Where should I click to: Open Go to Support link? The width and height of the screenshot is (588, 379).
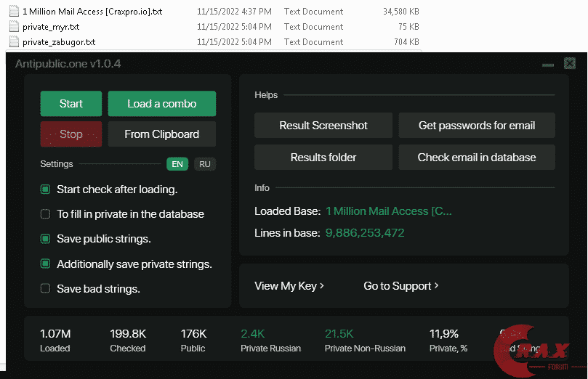[x=401, y=286]
